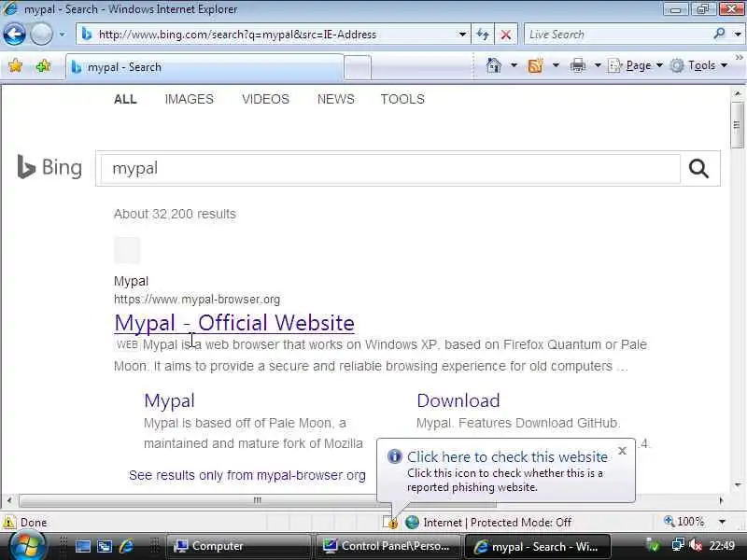Switch to the Control Panel\Perso... taskbar window
This screenshot has width=747, height=560.
(387, 546)
